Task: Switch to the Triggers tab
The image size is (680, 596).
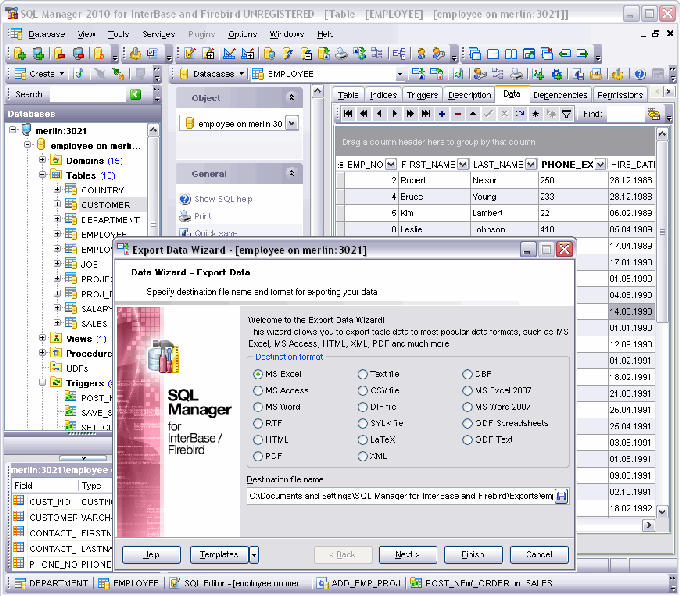Action: pyautogui.click(x=422, y=95)
